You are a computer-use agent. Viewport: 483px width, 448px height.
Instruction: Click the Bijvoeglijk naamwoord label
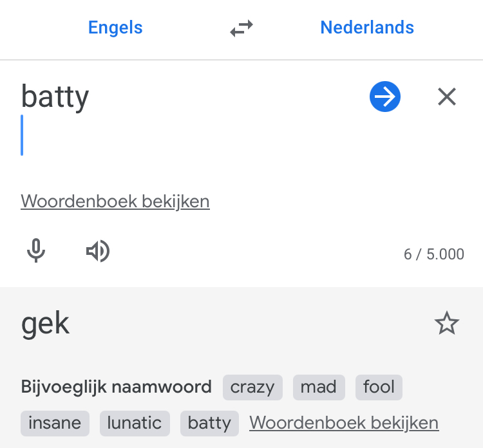point(116,387)
